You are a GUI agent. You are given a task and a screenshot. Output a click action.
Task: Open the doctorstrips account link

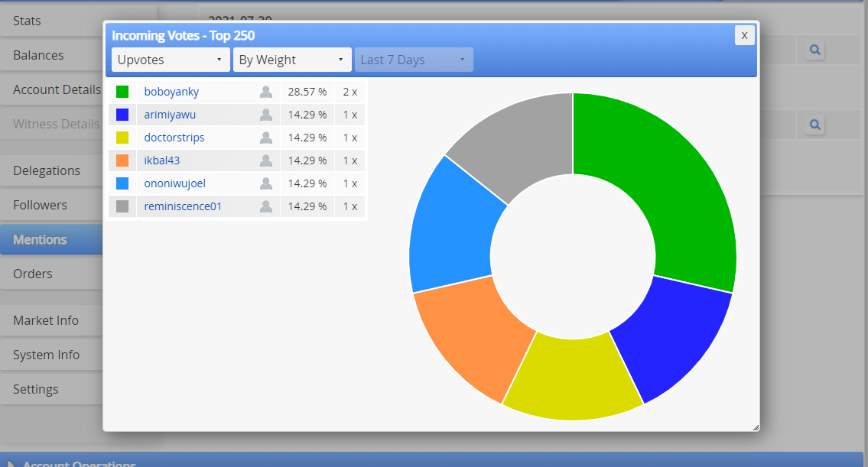(x=174, y=138)
